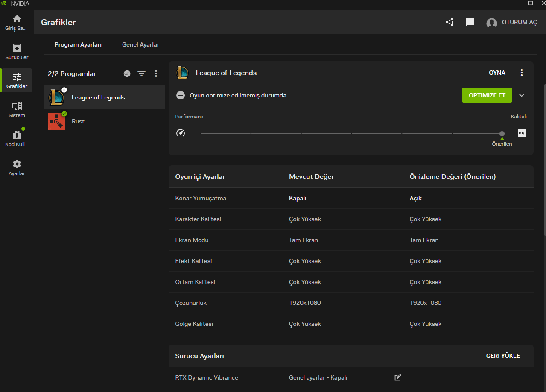The width and height of the screenshot is (546, 392).
Task: Maximize the NVIDIA window
Action: (x=531, y=3)
